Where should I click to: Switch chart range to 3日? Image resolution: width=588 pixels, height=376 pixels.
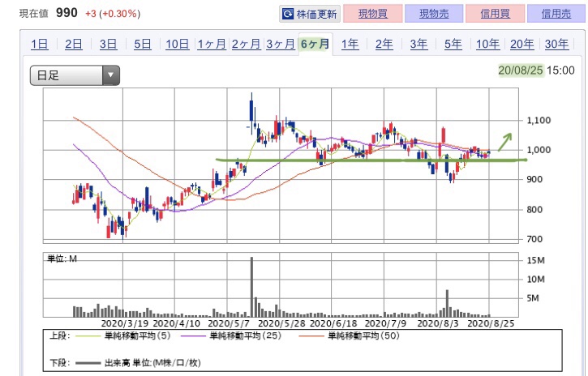pos(108,45)
